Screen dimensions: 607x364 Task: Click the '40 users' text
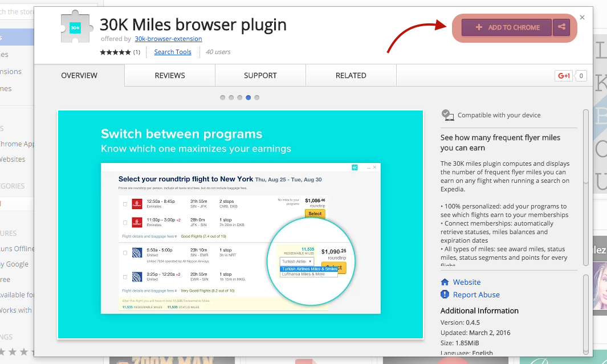click(218, 52)
